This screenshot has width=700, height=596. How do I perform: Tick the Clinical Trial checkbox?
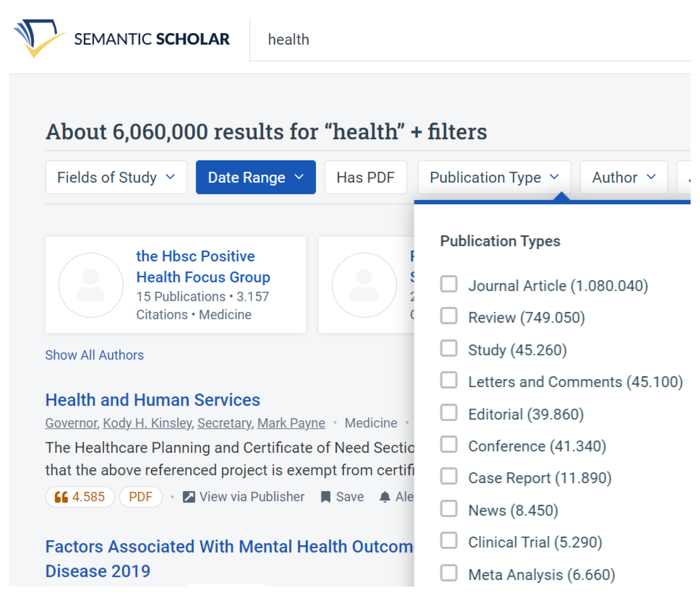click(x=449, y=541)
